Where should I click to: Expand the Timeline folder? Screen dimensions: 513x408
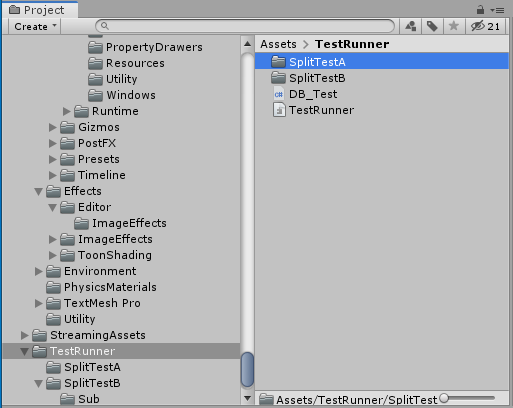[53, 175]
